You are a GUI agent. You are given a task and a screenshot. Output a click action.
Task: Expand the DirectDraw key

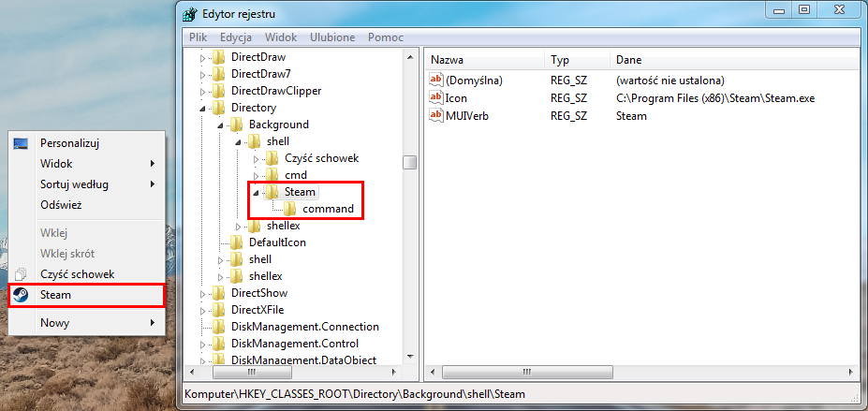pos(202,57)
